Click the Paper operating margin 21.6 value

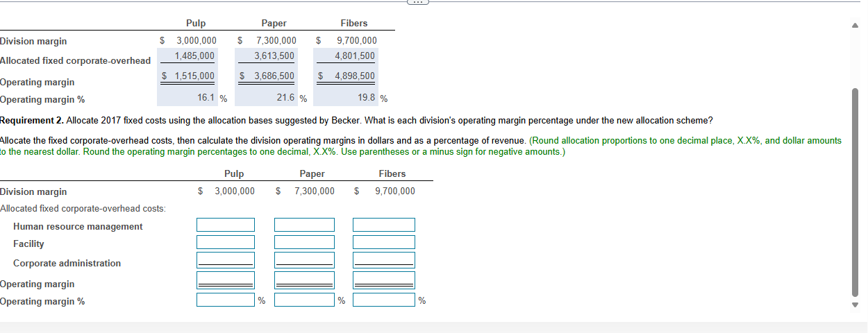coord(286,98)
